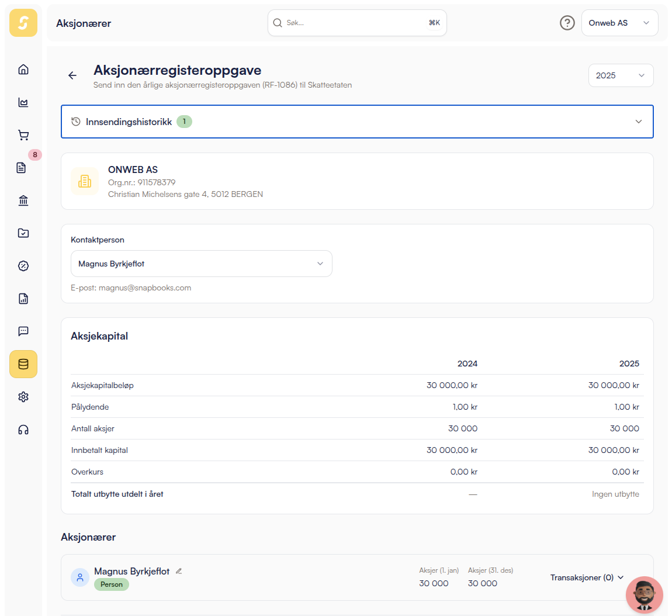Click the folder checkmark sidebar icon
672x616 pixels.
pyautogui.click(x=23, y=233)
